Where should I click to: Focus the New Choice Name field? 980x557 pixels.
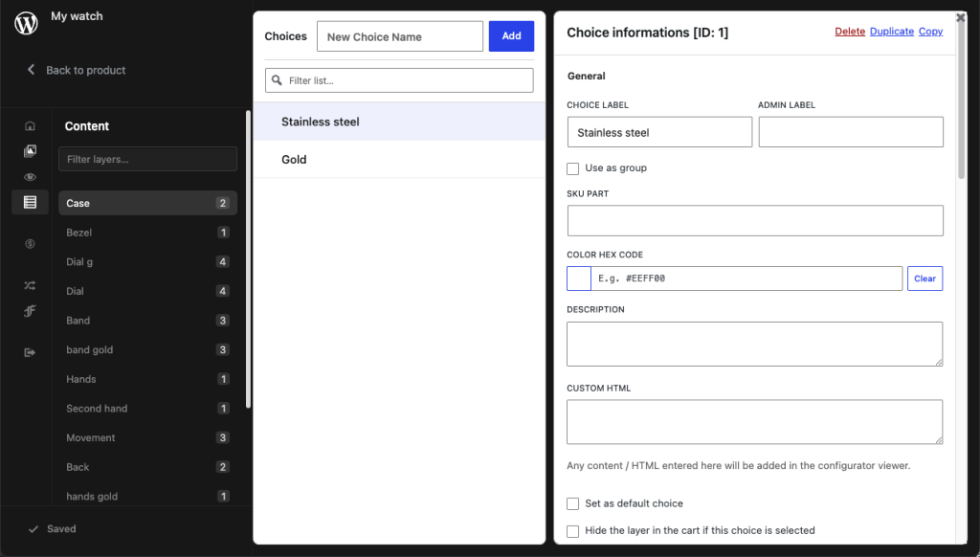tap(400, 36)
